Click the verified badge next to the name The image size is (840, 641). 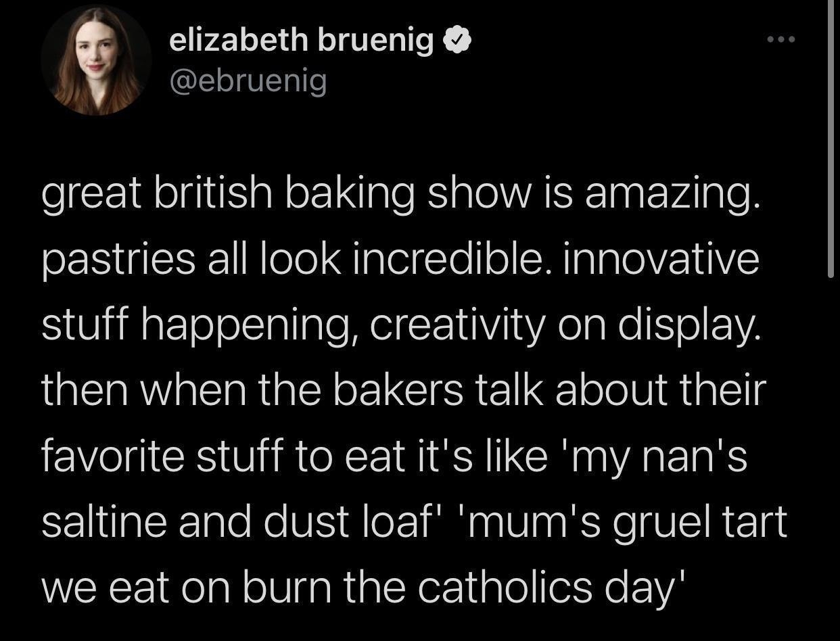click(457, 39)
